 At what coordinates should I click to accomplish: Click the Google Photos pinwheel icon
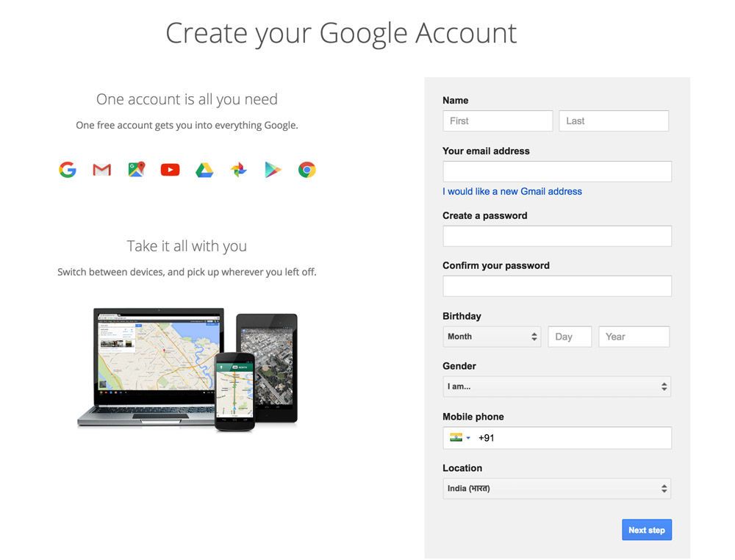tap(239, 170)
